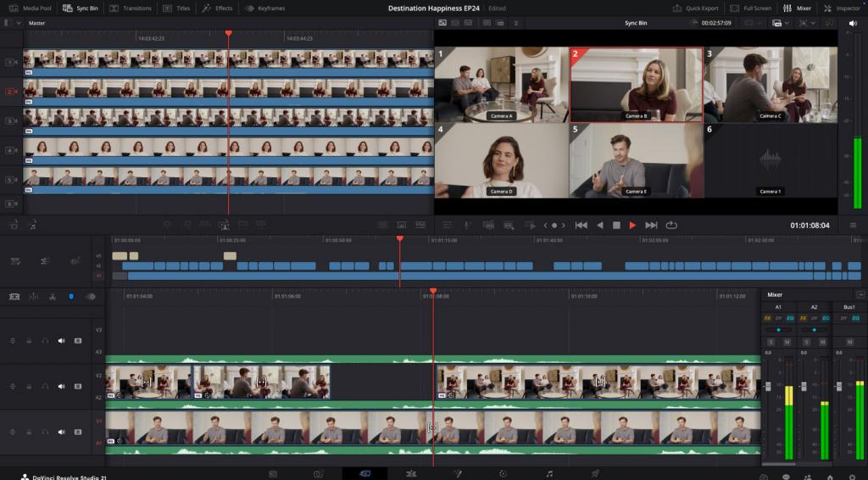Disable video on track V2
The height and width of the screenshot is (480, 868).
point(78,387)
